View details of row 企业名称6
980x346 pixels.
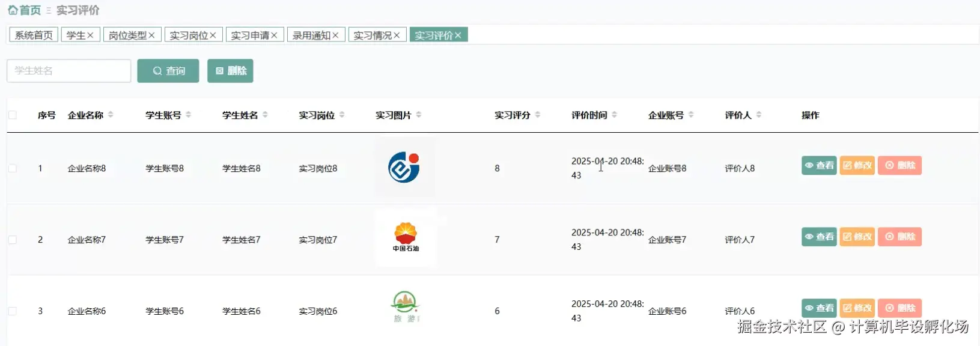click(819, 308)
